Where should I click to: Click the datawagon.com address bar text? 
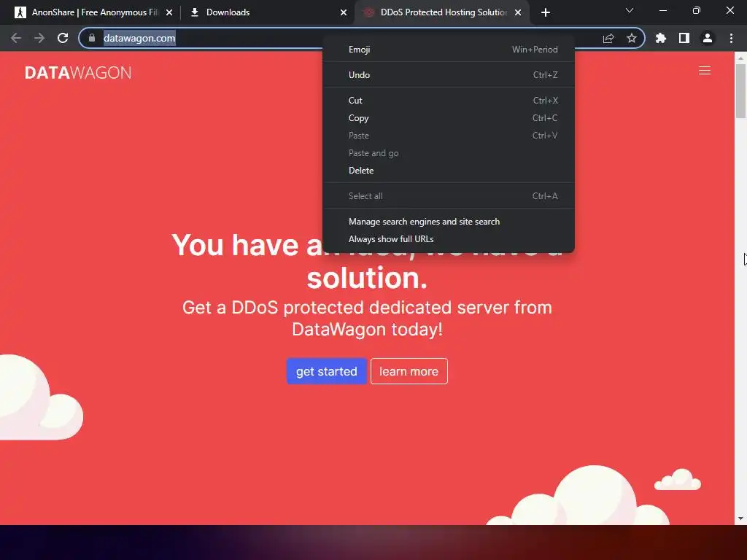tap(139, 38)
